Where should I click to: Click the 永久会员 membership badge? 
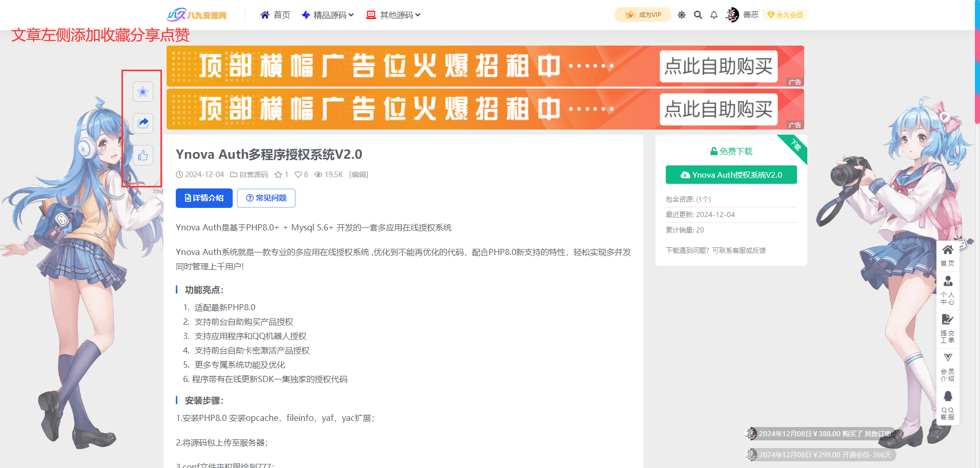(785, 15)
